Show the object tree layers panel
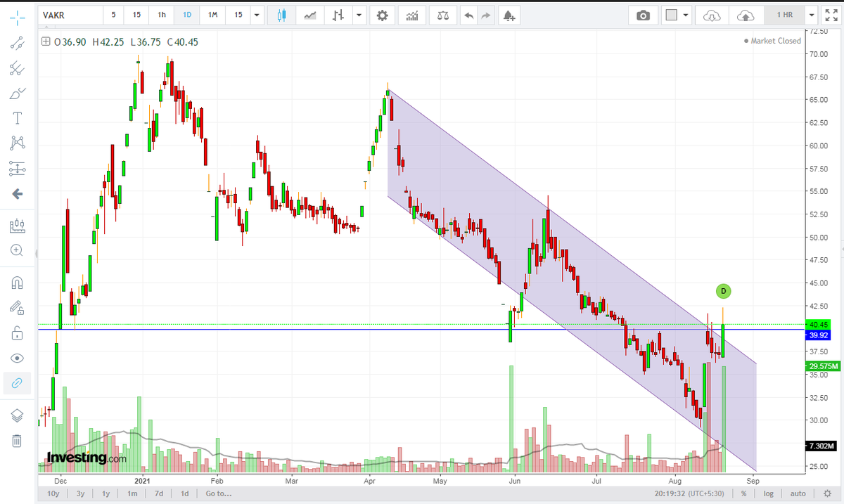 coord(18,415)
